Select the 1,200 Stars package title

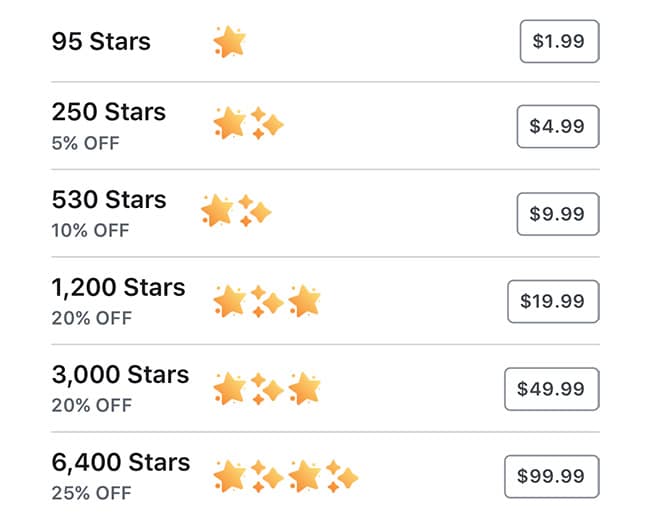click(118, 288)
